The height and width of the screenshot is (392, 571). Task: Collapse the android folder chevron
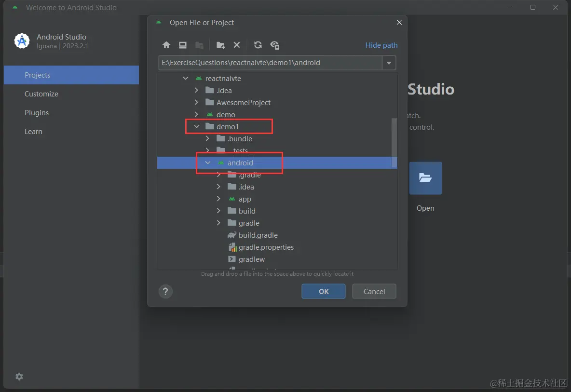(207, 162)
